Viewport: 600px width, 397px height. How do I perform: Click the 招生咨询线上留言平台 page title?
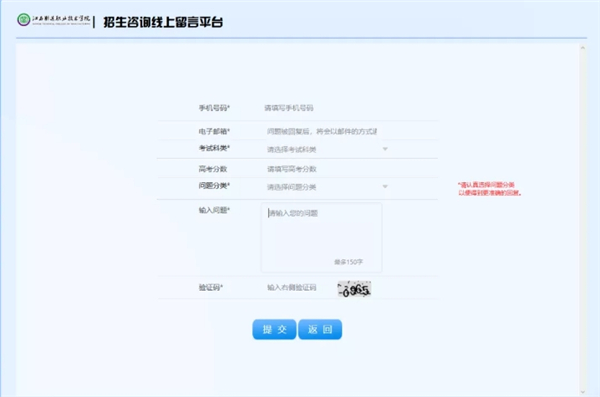click(x=163, y=22)
